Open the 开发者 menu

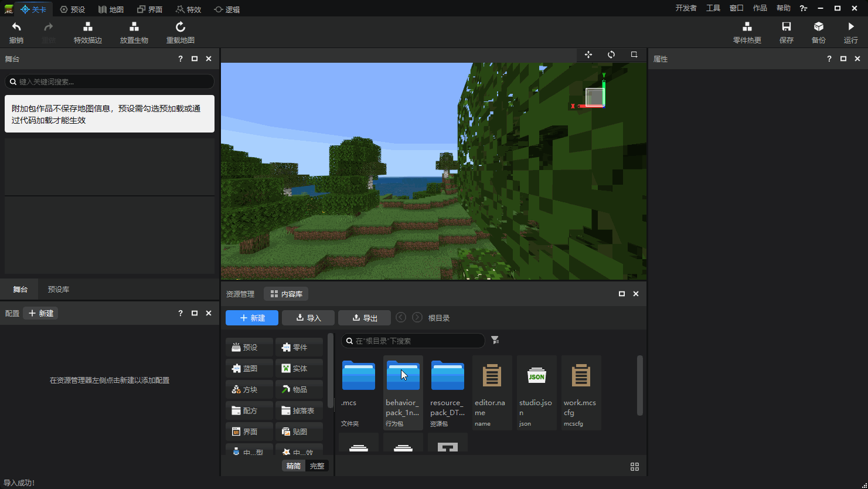pyautogui.click(x=686, y=8)
